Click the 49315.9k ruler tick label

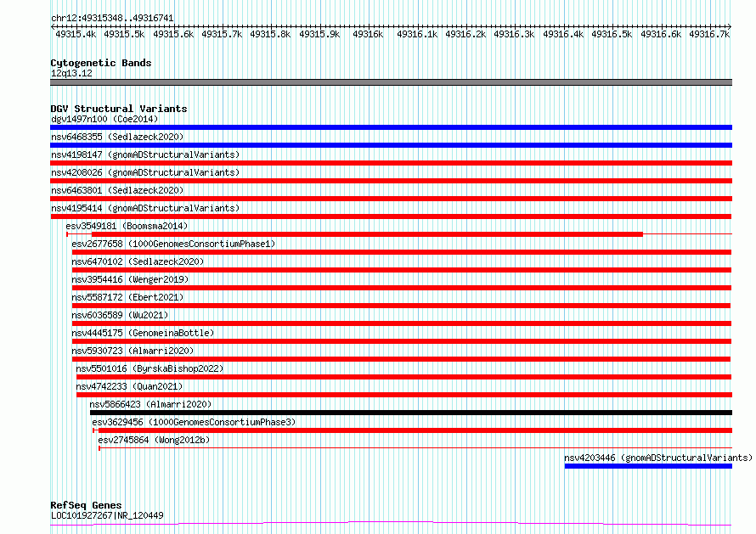[x=319, y=34]
